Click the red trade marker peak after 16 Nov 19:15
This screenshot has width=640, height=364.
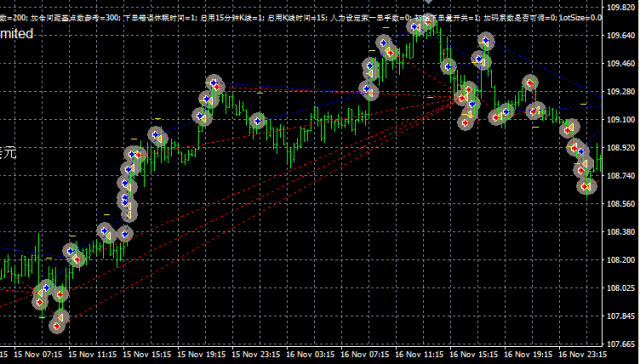pyautogui.click(x=530, y=83)
